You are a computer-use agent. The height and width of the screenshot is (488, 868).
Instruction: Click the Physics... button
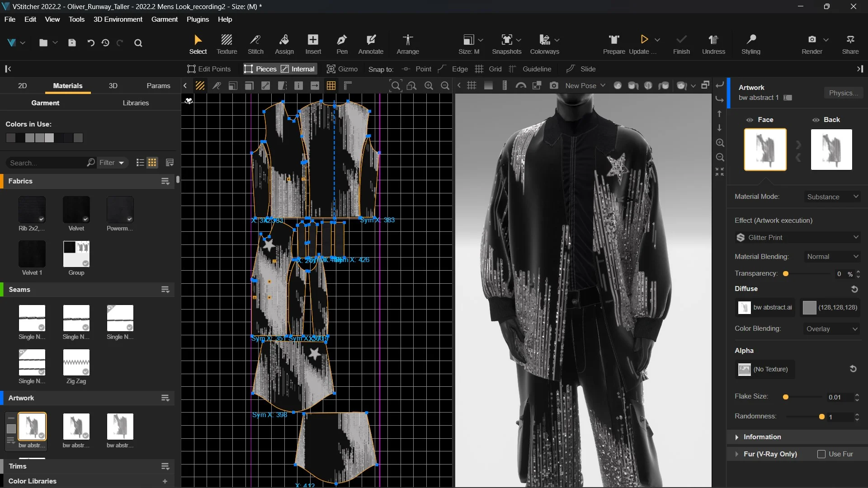coord(843,93)
